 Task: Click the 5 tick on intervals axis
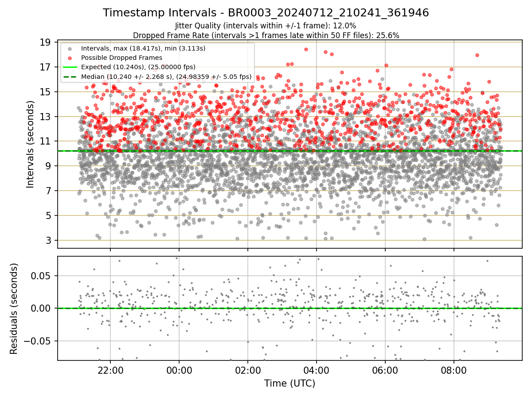pyautogui.click(x=48, y=216)
